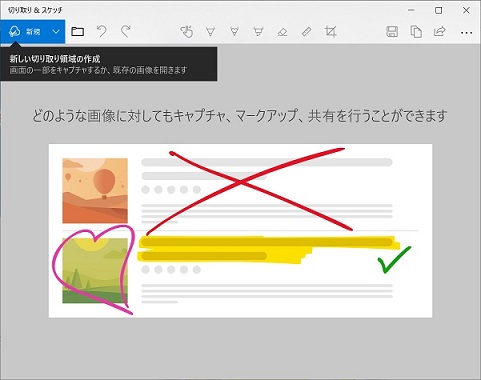Maximize the 切り取り & スケッチ window
481x380 pixels.
(439, 10)
